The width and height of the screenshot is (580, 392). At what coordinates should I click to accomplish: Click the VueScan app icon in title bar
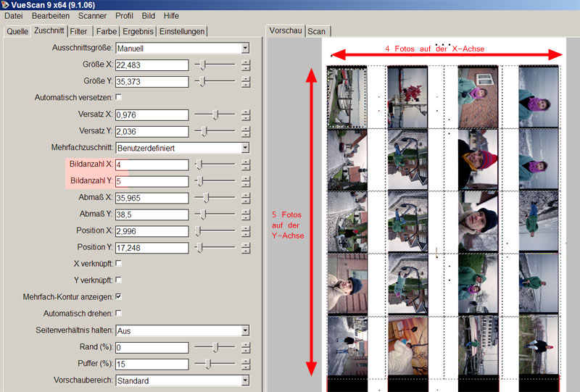[6, 5]
